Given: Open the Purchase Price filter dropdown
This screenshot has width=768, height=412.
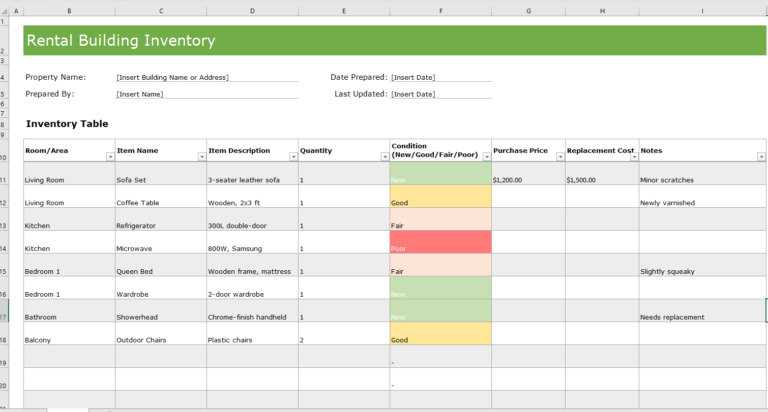Looking at the screenshot, I should click(560, 156).
